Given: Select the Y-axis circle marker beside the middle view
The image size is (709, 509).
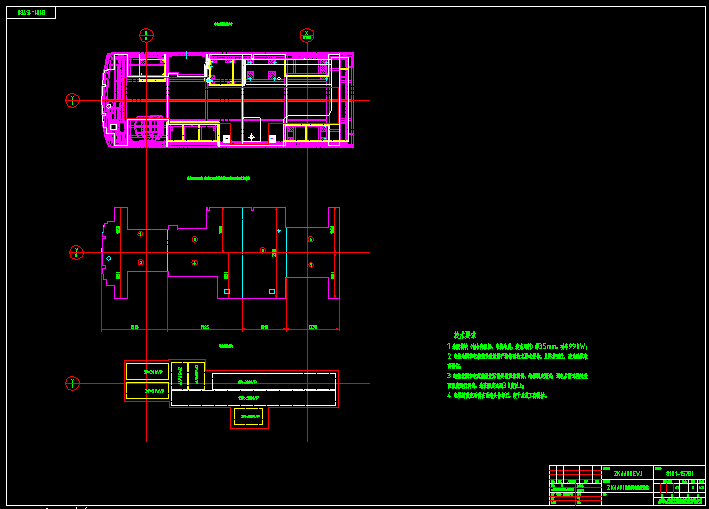Looking at the screenshot, I should [76, 252].
